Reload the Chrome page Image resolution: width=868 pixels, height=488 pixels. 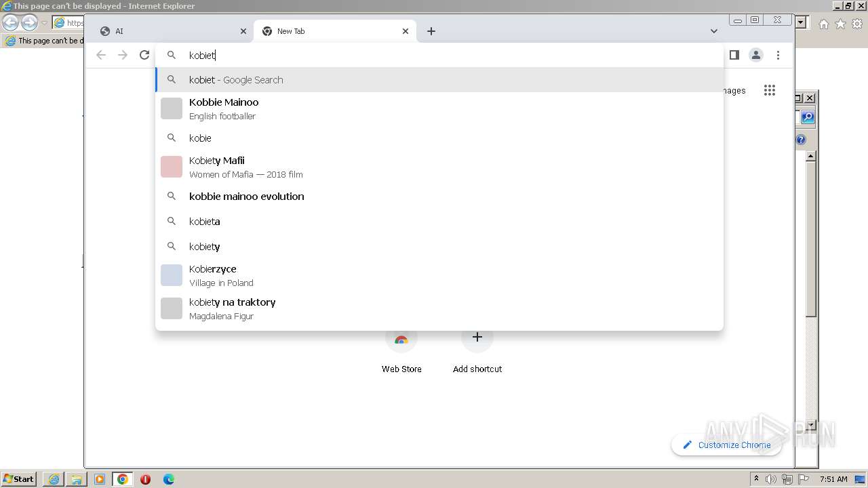coord(144,55)
